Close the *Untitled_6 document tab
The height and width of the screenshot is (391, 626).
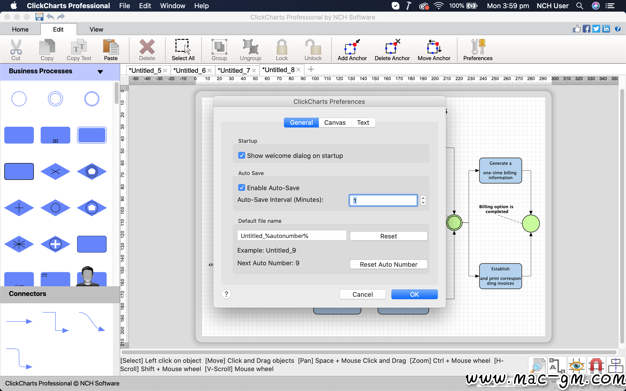point(209,71)
